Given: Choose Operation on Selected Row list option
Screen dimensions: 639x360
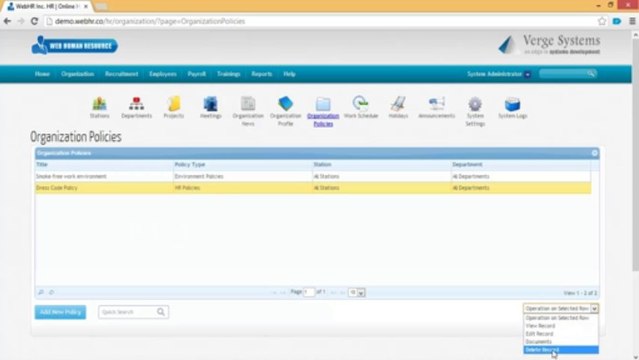Looking at the screenshot, I should click(561, 318).
